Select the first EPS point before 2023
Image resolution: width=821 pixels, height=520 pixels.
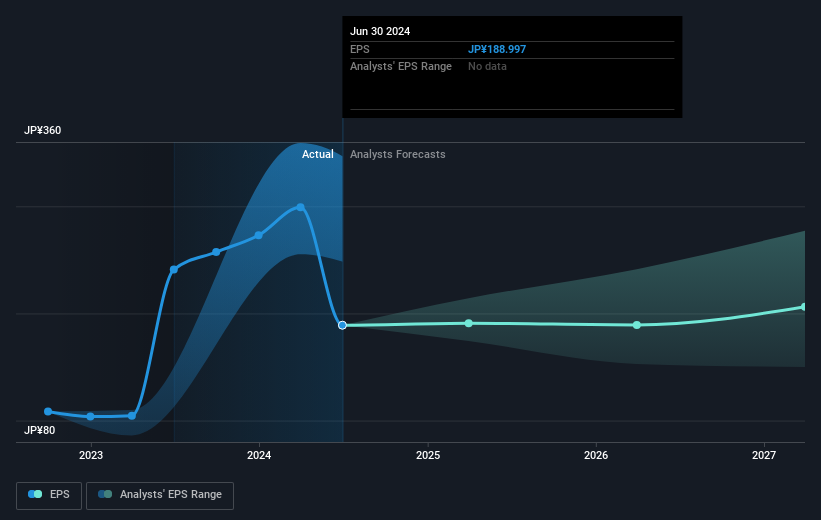tap(48, 412)
